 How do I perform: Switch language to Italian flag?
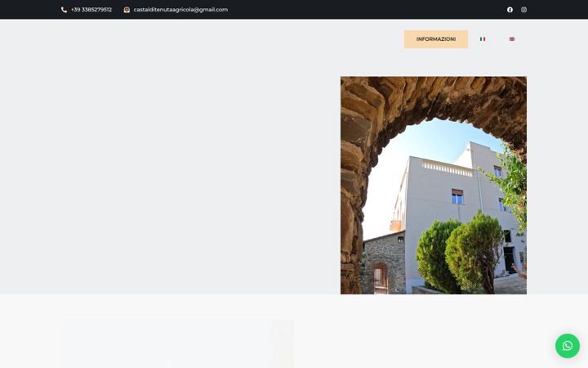[x=483, y=39]
